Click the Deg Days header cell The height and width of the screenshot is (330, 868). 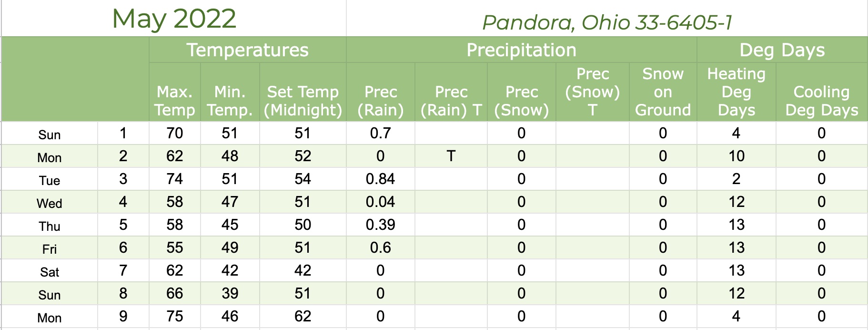point(782,50)
